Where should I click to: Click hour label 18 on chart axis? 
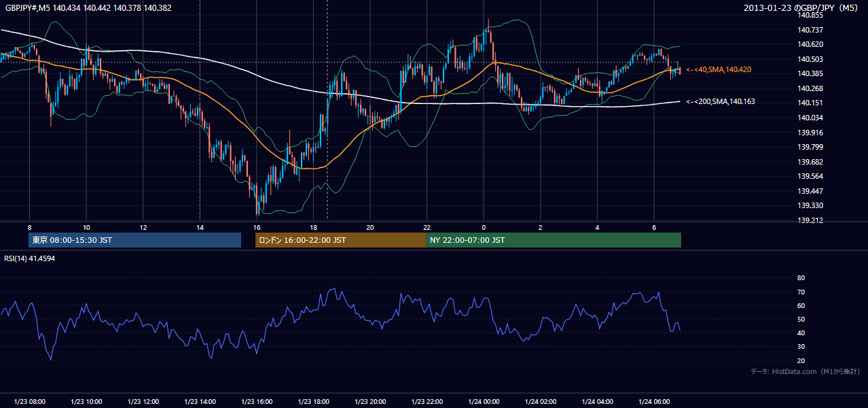point(313,227)
